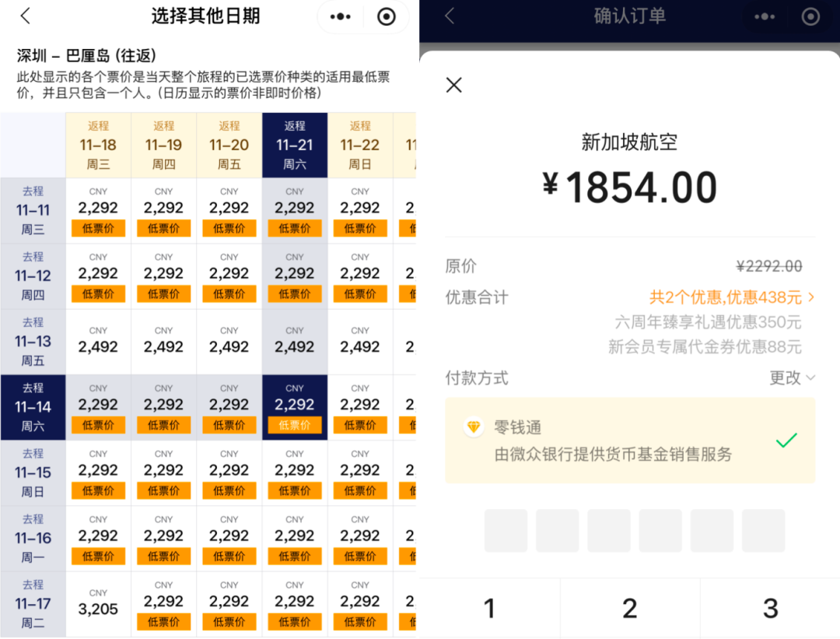Select departure row 11-12 周四
Screen dimensions: 840x639
(x=33, y=276)
